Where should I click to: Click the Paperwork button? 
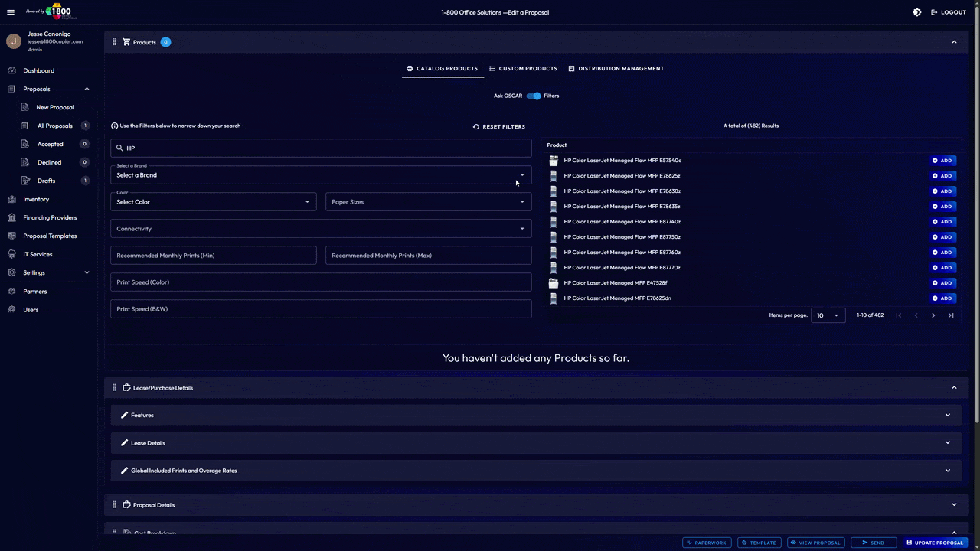click(x=707, y=543)
